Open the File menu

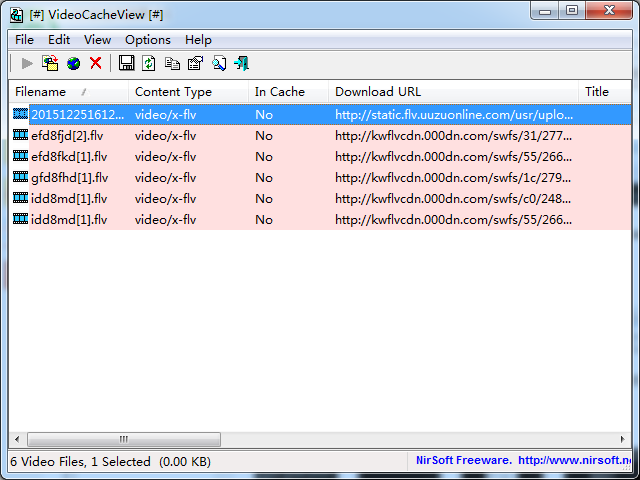click(x=24, y=40)
